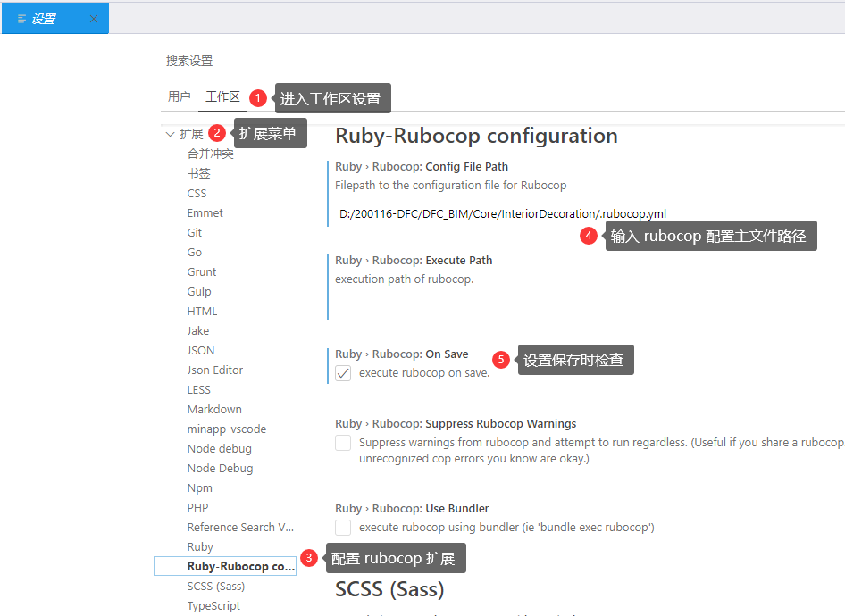
Task: Open Json Editor settings entry
Action: (215, 370)
